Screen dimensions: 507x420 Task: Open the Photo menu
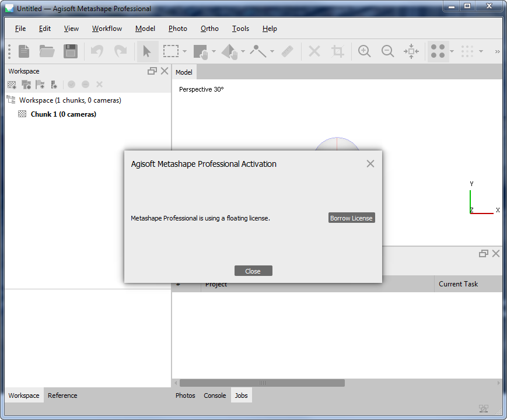[178, 29]
